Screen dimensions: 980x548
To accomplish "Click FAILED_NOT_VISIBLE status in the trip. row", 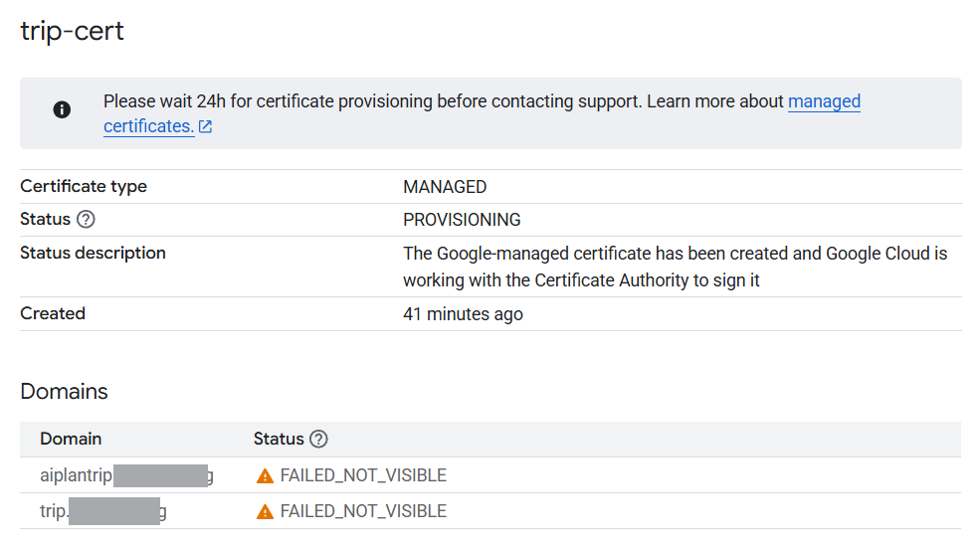I will click(363, 512).
